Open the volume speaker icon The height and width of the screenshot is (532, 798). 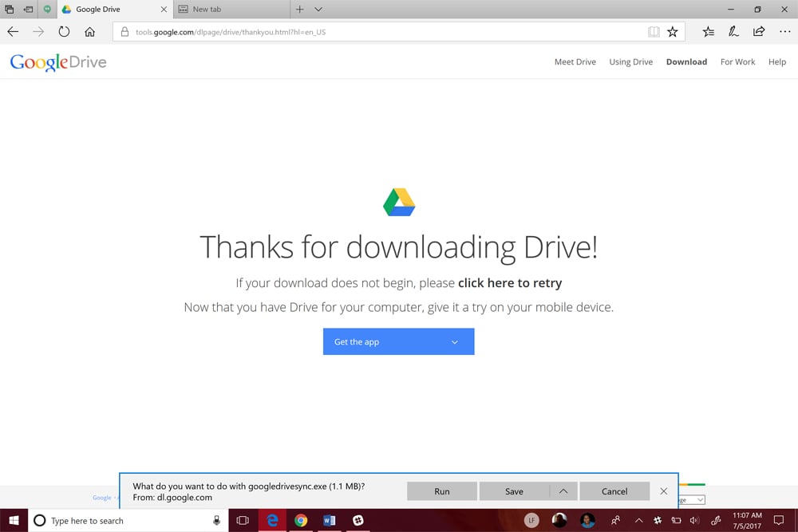[x=695, y=520]
